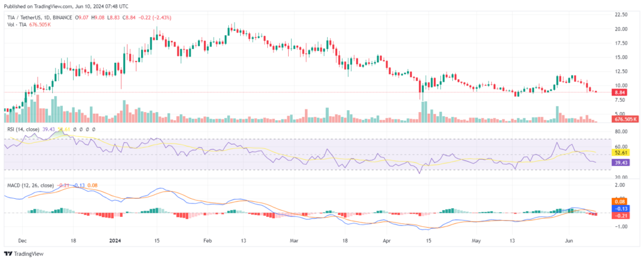Click the Mar label on the time axis
The image size is (644, 261).
click(x=293, y=240)
